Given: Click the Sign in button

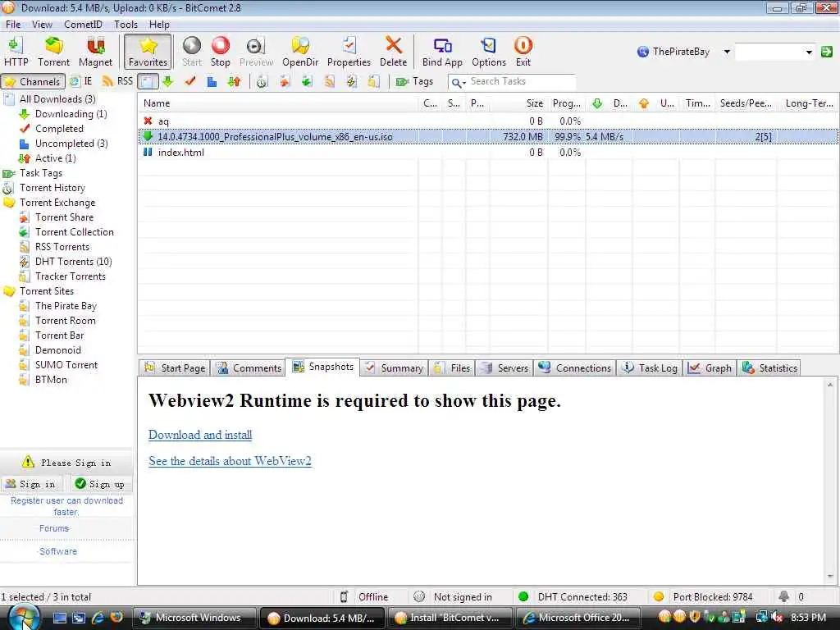Looking at the screenshot, I should click(31, 484).
